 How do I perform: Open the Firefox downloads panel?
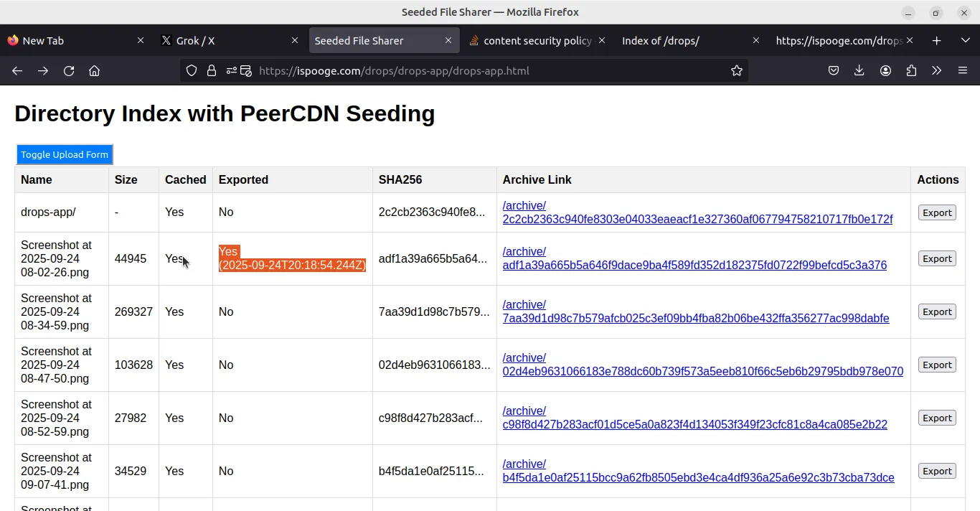click(x=859, y=70)
